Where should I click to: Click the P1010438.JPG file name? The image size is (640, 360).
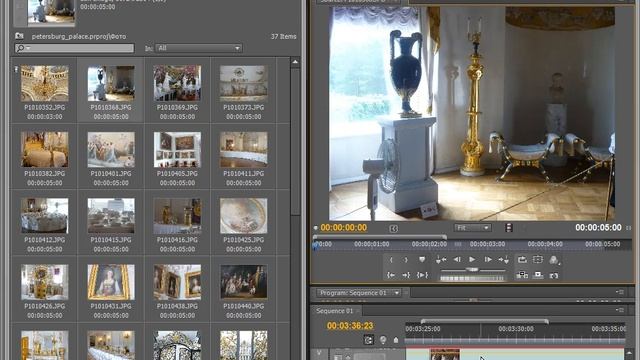click(177, 306)
